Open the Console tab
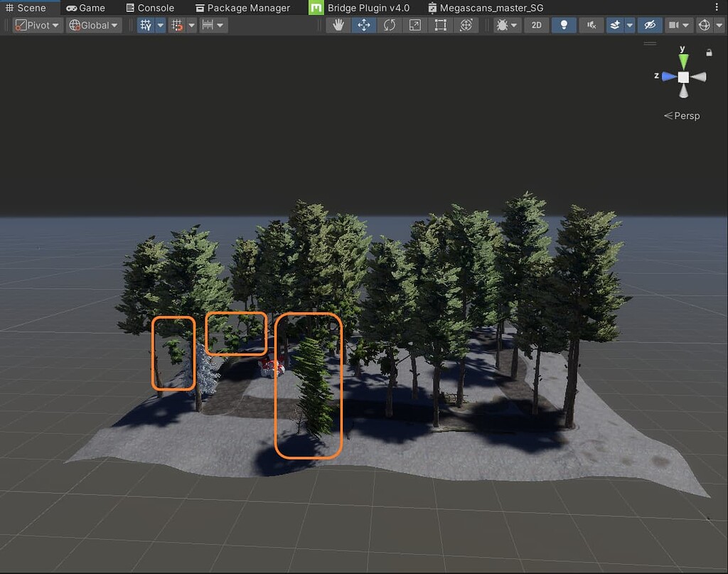 (150, 8)
